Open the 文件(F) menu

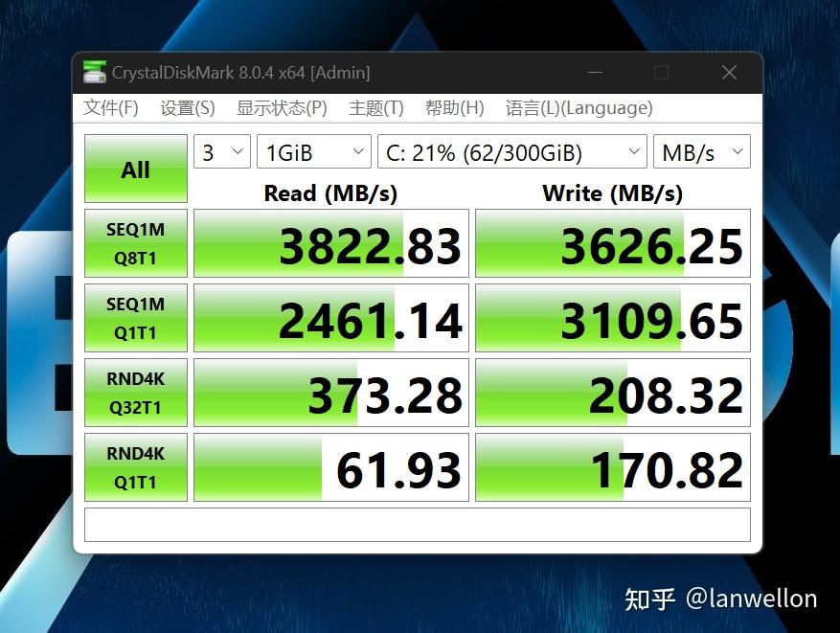[111, 108]
